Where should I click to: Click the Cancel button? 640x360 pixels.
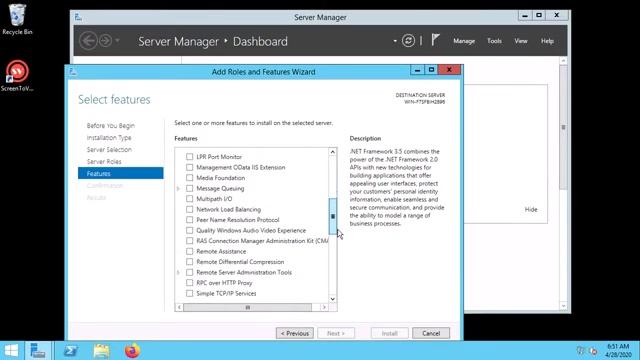coord(431,333)
